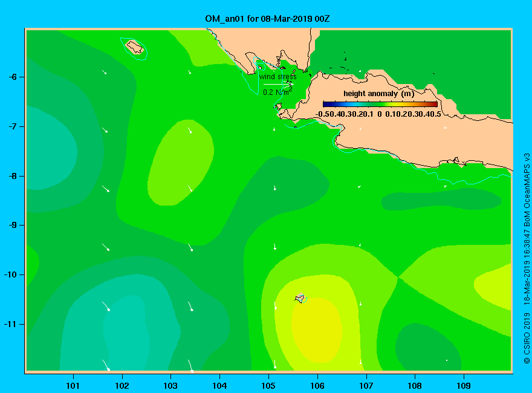Click longitude axis label 107
The image size is (532, 393).
(x=366, y=386)
